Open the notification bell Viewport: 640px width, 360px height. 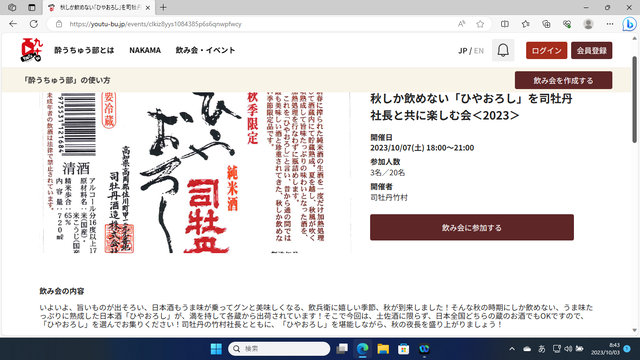click(x=503, y=50)
